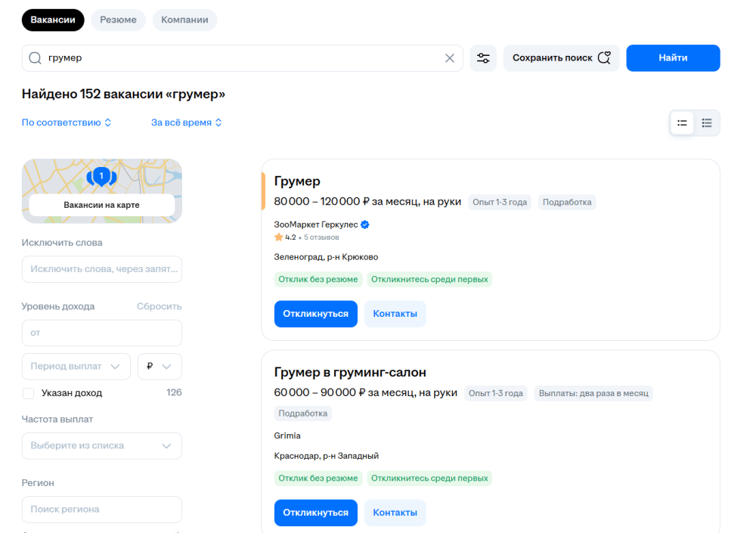Switch to the detailed list view icon
756x533 pixels.
(681, 122)
